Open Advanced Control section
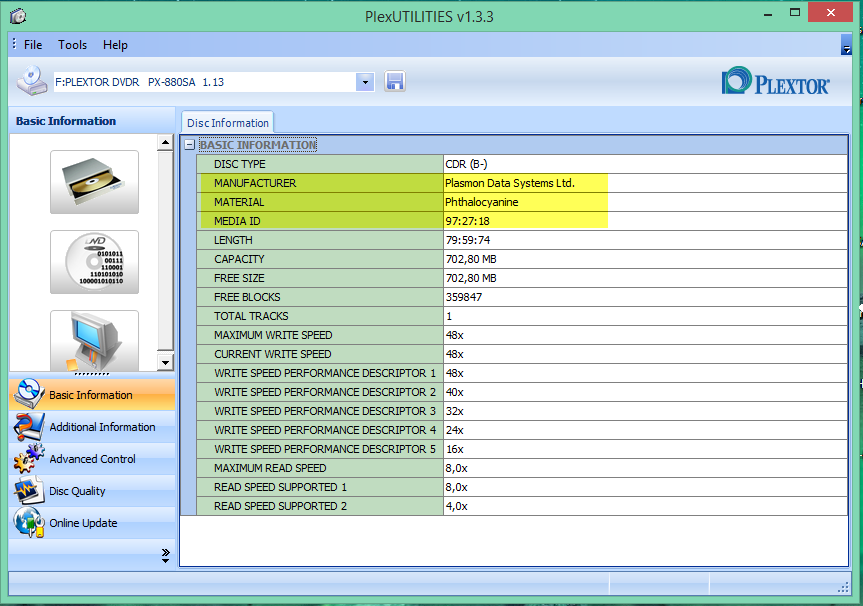This screenshot has height=606, width=863. (x=92, y=458)
